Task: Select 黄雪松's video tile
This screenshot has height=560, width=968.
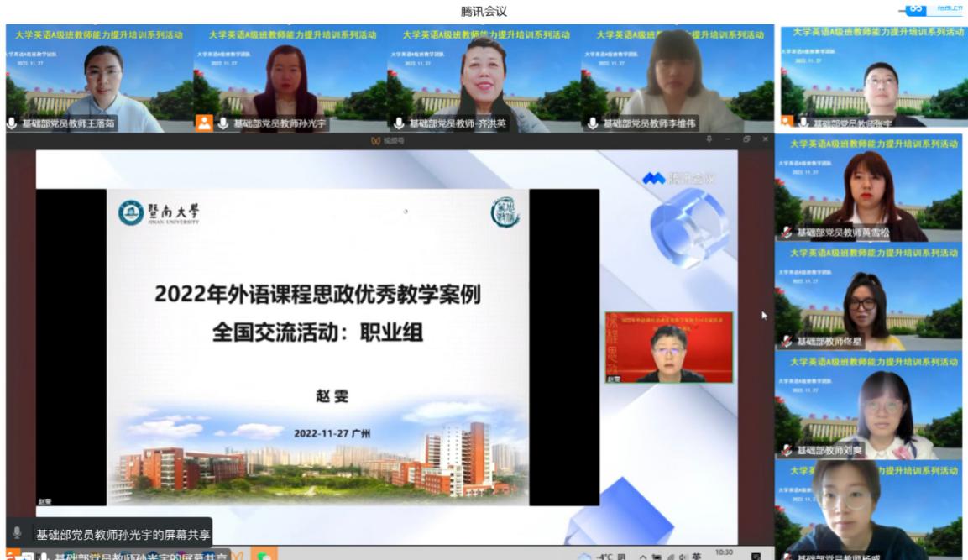Action: (x=868, y=188)
